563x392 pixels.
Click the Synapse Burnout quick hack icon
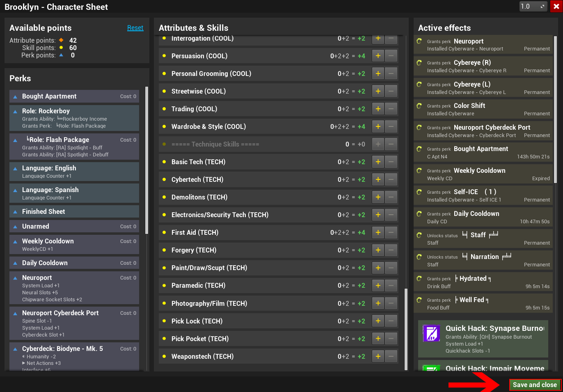pyautogui.click(x=431, y=333)
